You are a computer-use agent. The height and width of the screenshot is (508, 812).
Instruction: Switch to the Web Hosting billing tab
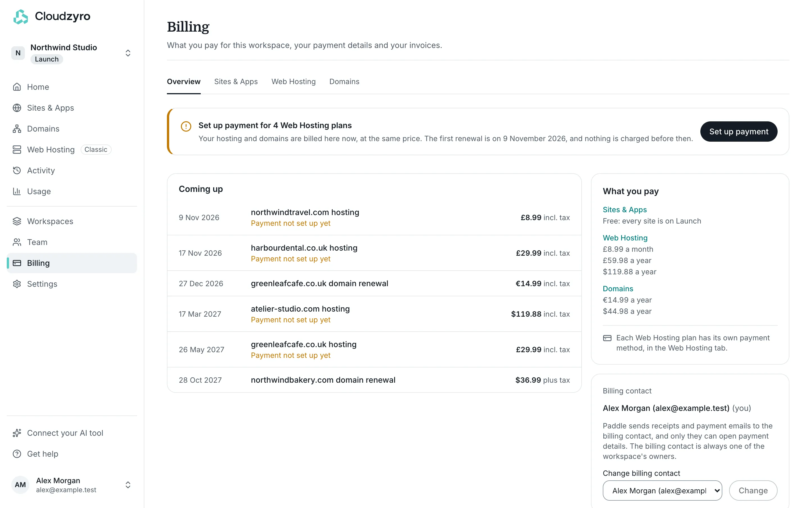point(294,82)
